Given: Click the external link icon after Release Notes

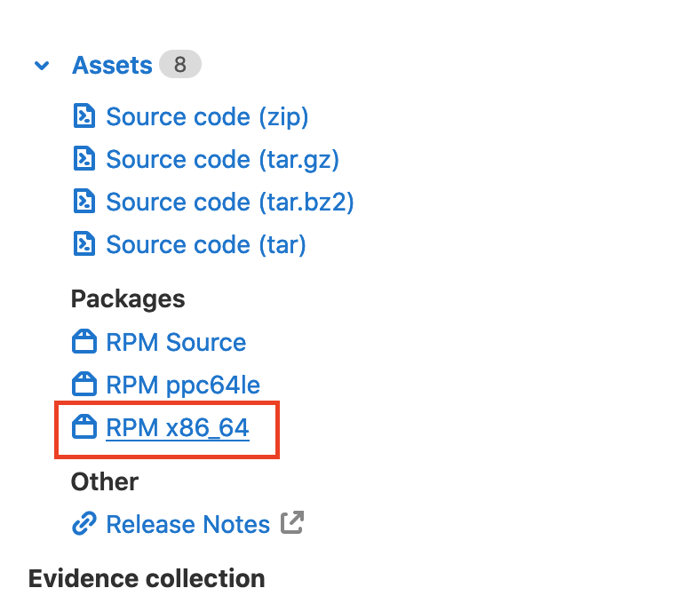Looking at the screenshot, I should pyautogui.click(x=292, y=523).
